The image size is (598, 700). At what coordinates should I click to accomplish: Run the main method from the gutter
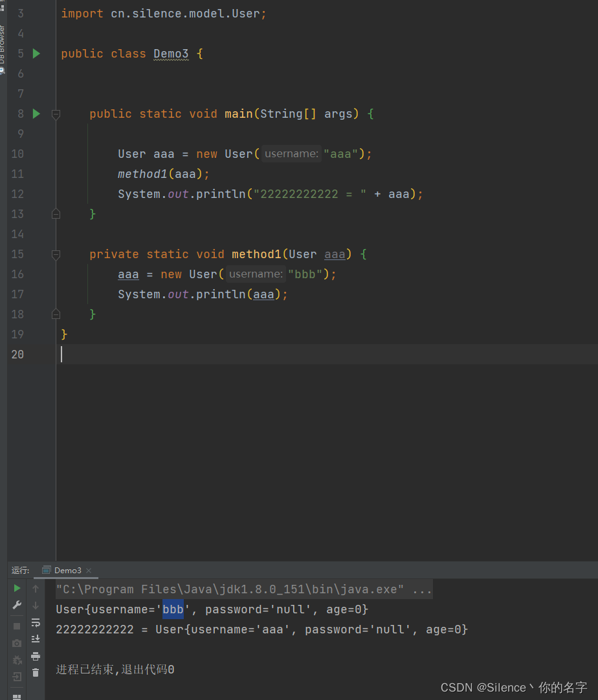pos(37,114)
